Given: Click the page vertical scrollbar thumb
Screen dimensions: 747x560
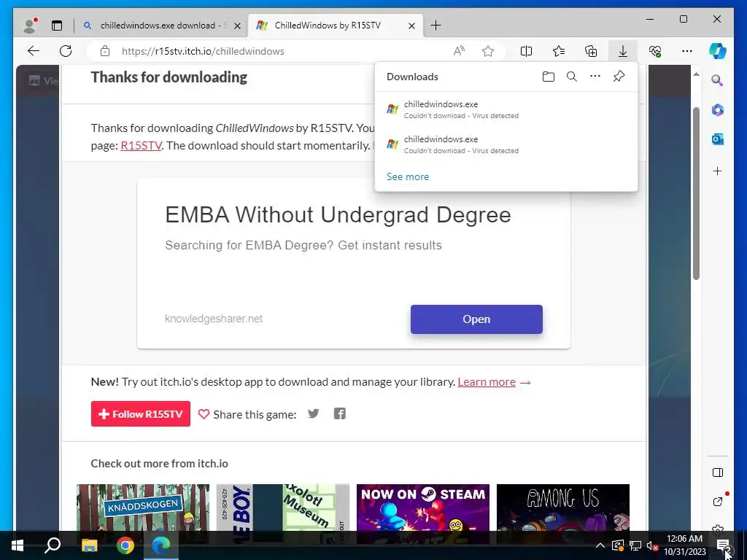Looking at the screenshot, I should click(x=696, y=193).
